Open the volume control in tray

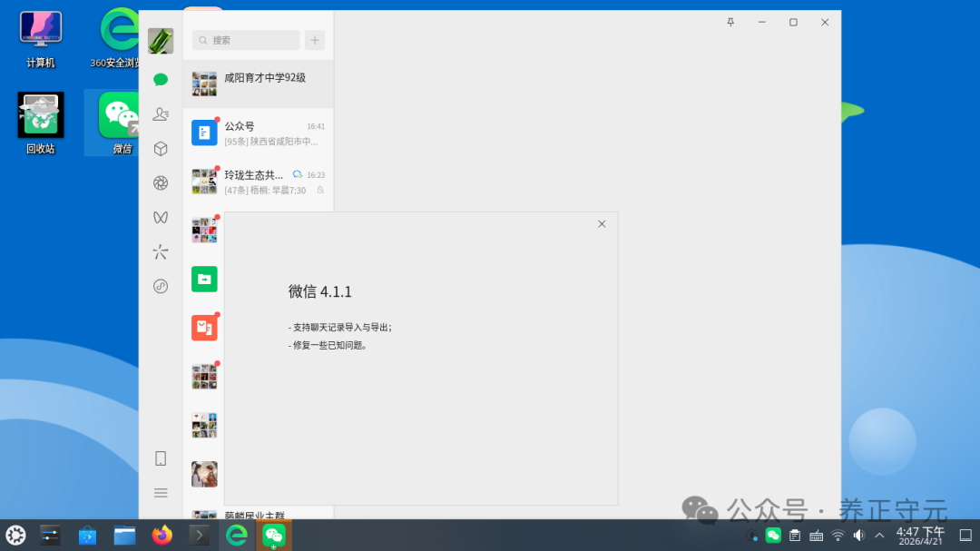pyautogui.click(x=859, y=536)
